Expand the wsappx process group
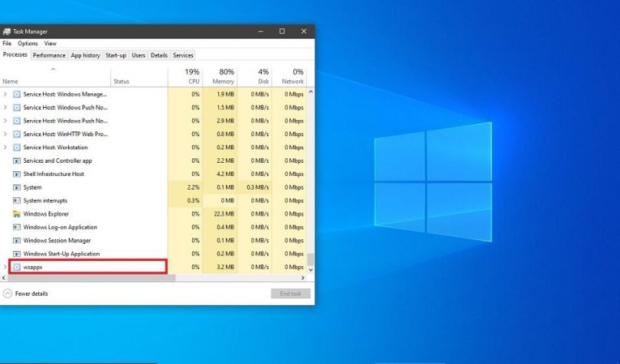Image resolution: width=620 pixels, height=364 pixels. point(6,267)
